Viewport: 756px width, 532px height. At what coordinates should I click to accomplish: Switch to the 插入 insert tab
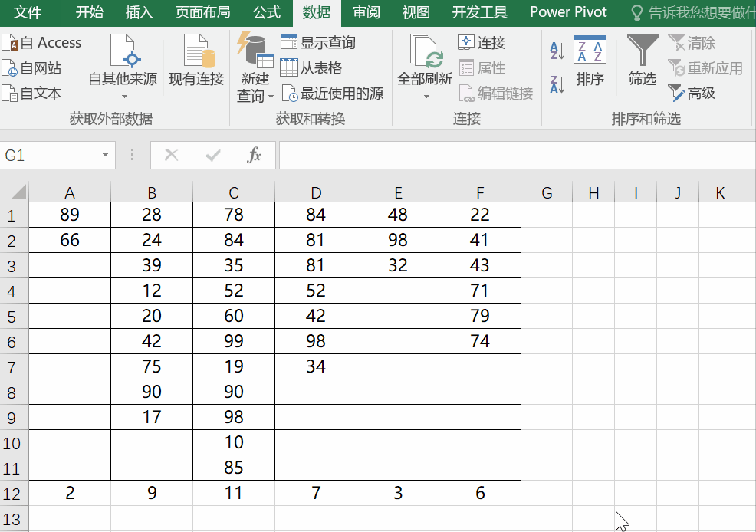[x=139, y=12]
